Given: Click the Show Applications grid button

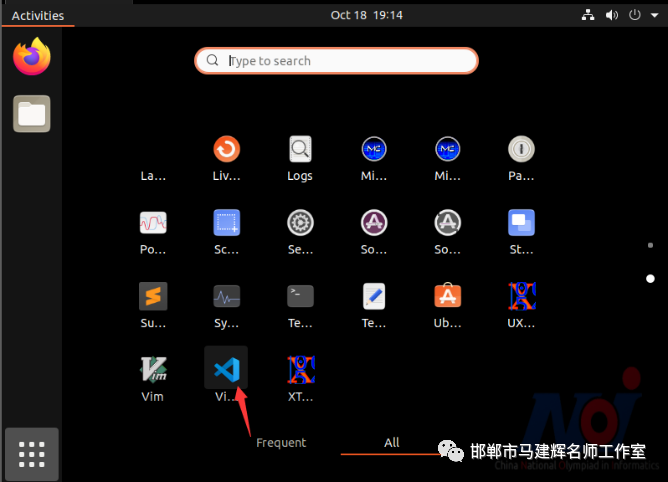Looking at the screenshot, I should point(32,454).
